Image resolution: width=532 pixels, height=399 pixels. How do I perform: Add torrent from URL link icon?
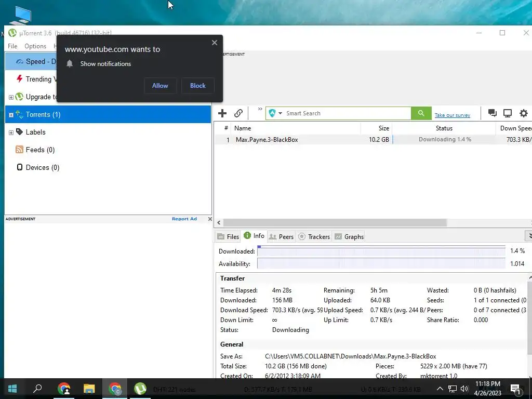pos(238,113)
